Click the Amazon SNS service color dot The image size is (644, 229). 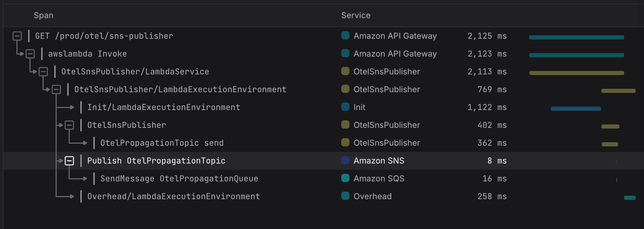345,160
